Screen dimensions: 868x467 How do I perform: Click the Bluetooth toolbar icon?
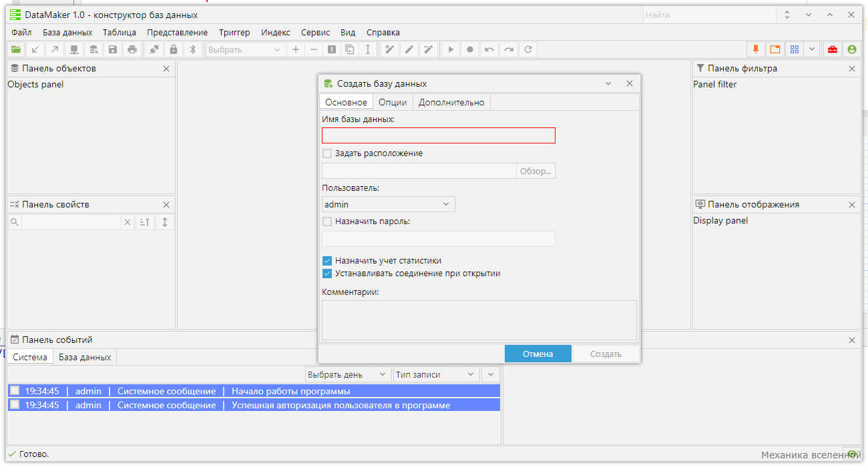tap(193, 49)
